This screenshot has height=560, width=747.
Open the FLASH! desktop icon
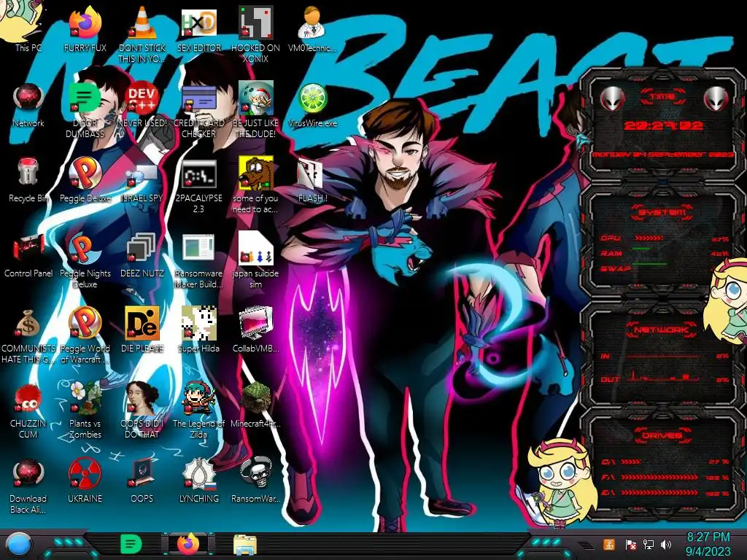312,180
